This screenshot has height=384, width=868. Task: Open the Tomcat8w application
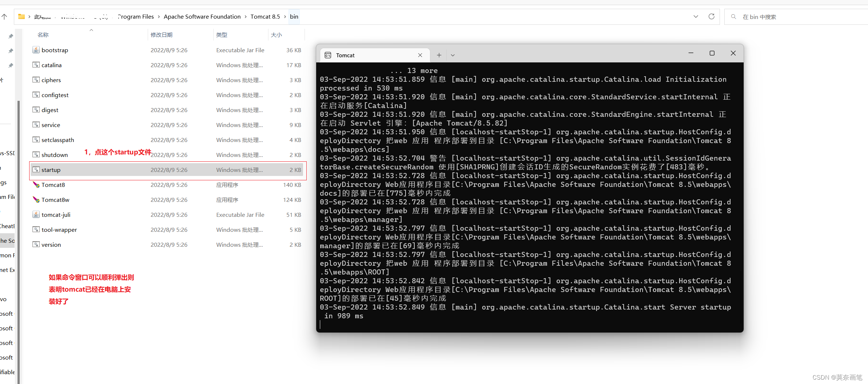tap(55, 200)
